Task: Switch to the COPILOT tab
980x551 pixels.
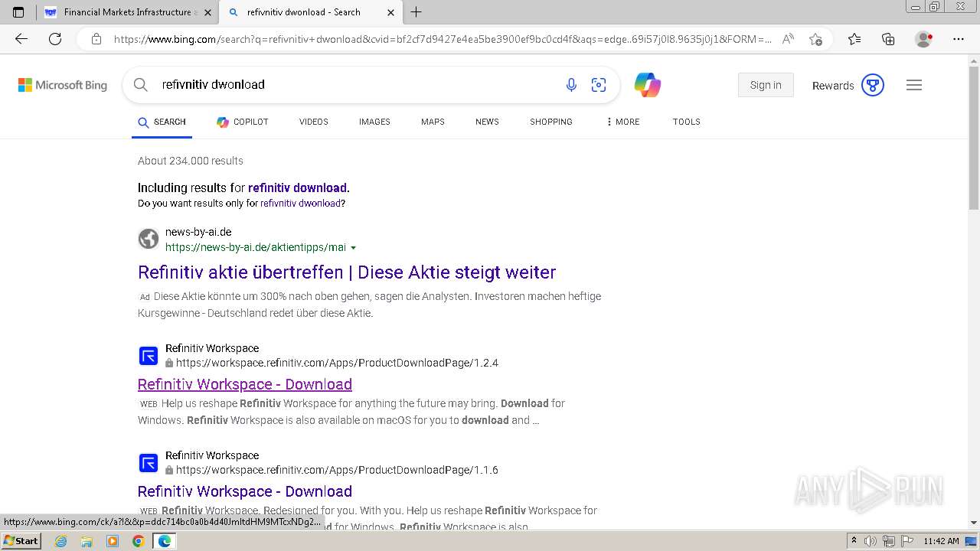Action: (x=243, y=122)
